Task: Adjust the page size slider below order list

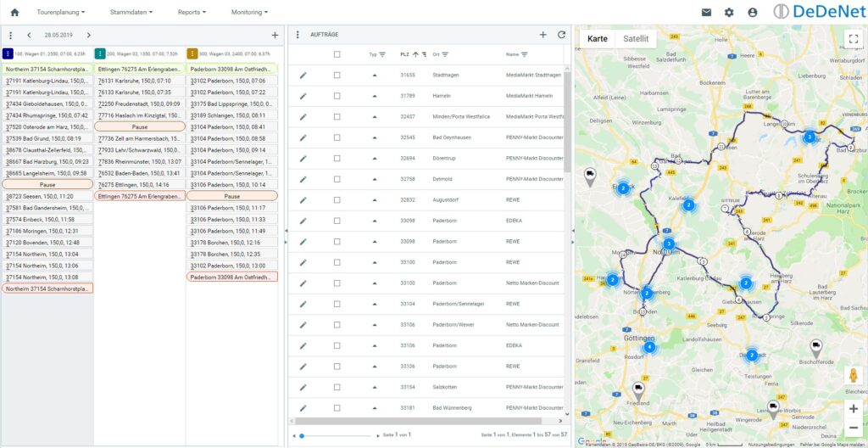Action: click(x=302, y=435)
